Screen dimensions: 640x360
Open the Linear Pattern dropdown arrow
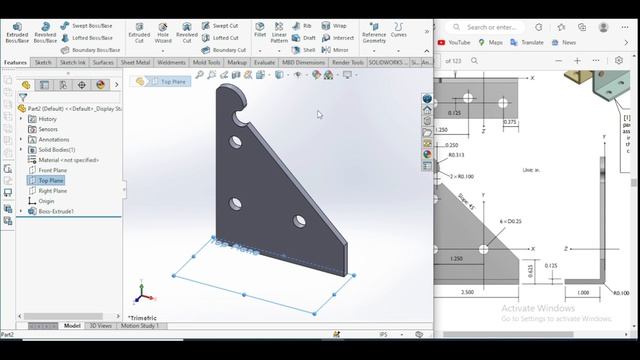tap(279, 51)
